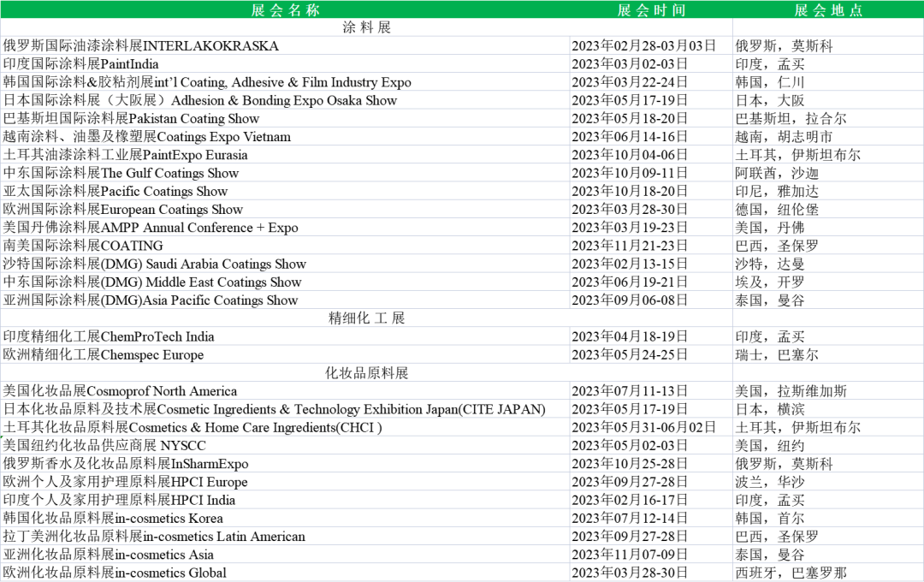Image resolution: width=924 pixels, height=582 pixels.
Task: Click the location 美国，拉斯维加斯
Action: tap(791, 391)
